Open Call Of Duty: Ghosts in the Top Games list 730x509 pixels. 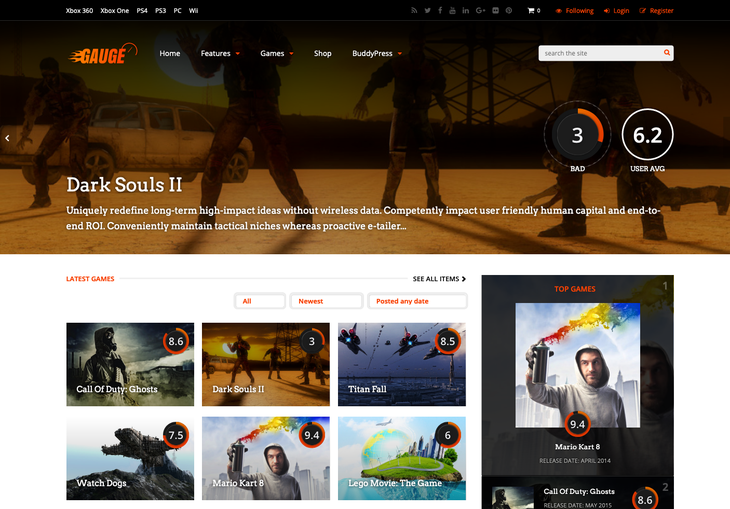click(579, 491)
